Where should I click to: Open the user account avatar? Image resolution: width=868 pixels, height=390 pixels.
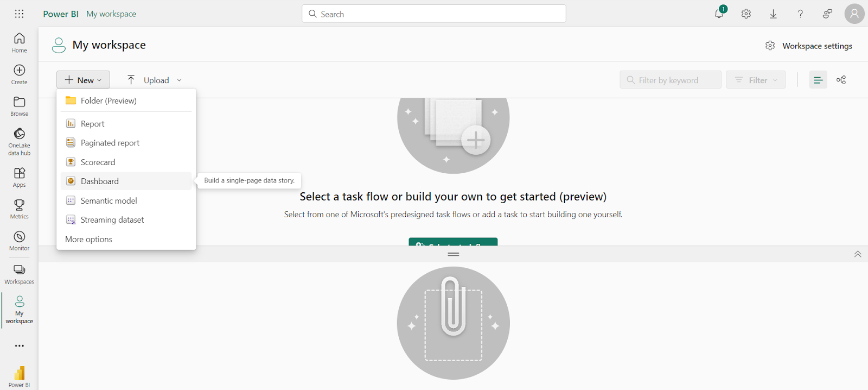point(854,14)
